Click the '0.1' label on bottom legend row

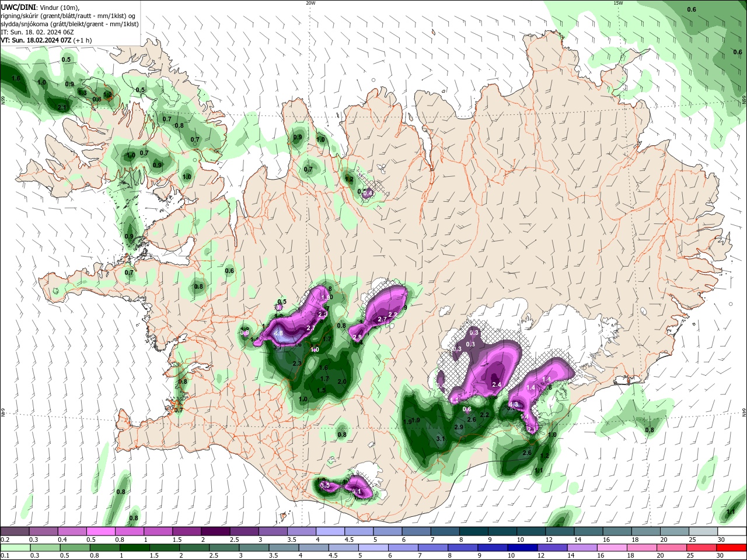tap(5, 555)
